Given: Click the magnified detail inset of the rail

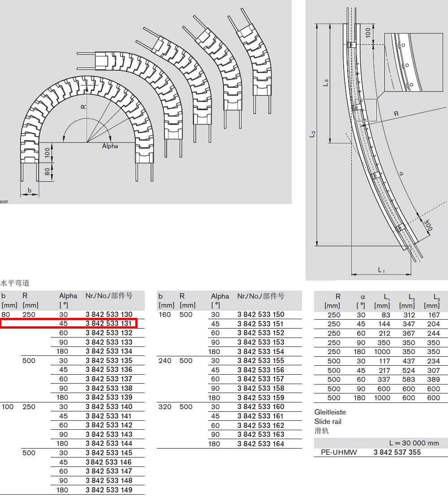Looking at the screenshot, I should point(414,62).
